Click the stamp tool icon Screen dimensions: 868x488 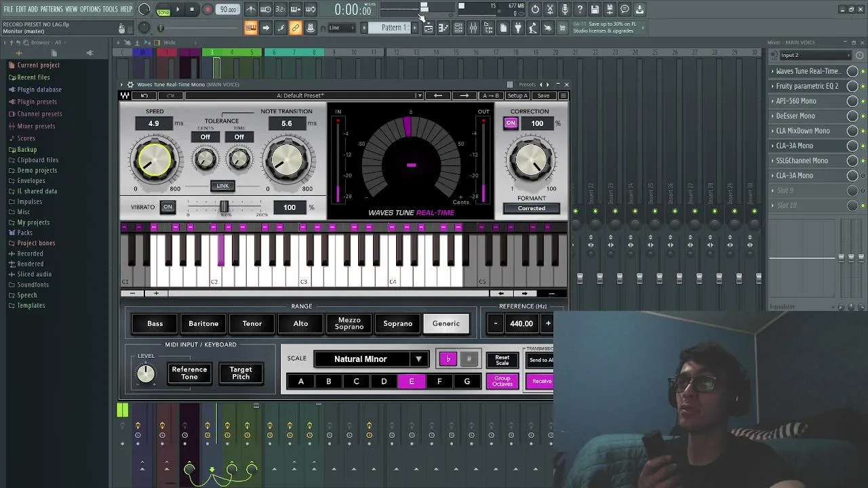(311, 28)
